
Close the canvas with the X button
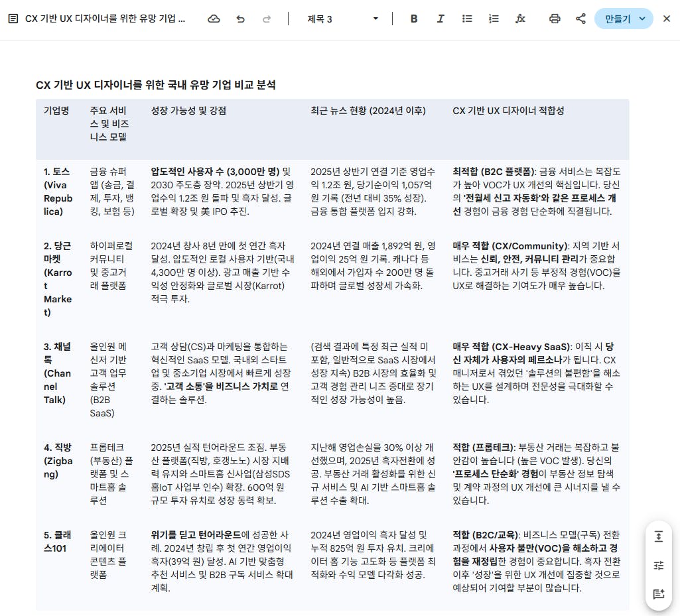(x=667, y=19)
